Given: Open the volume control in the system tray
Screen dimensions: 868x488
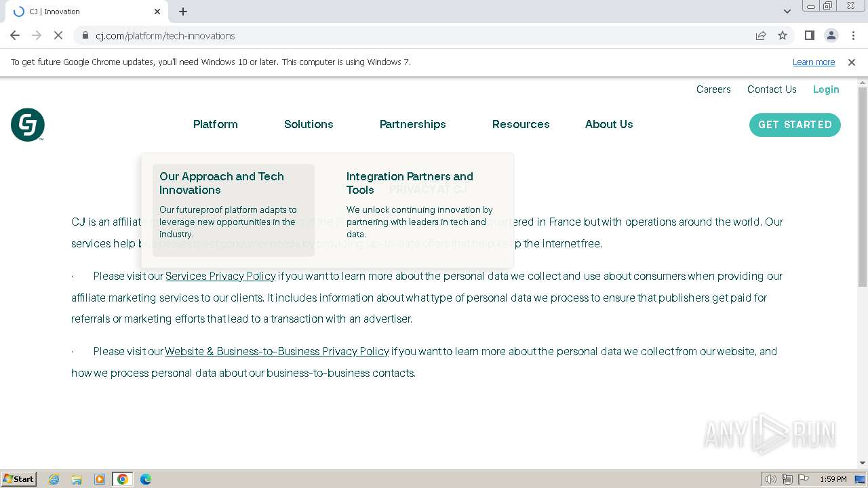Looking at the screenshot, I should [x=770, y=479].
